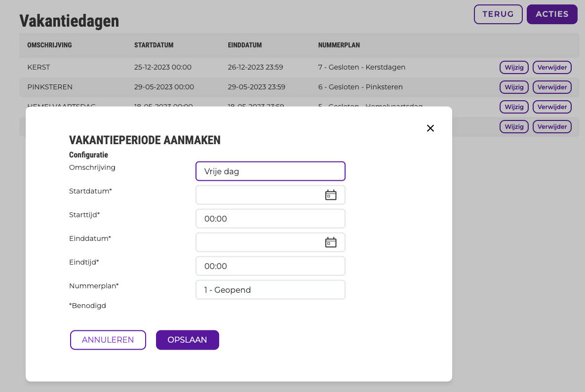
Task: Close the dialog with the X icon
Action: click(x=430, y=128)
